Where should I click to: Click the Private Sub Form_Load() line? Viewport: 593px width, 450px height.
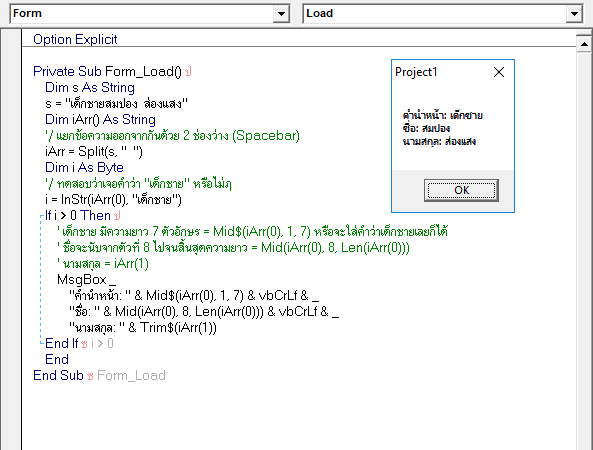click(x=107, y=71)
